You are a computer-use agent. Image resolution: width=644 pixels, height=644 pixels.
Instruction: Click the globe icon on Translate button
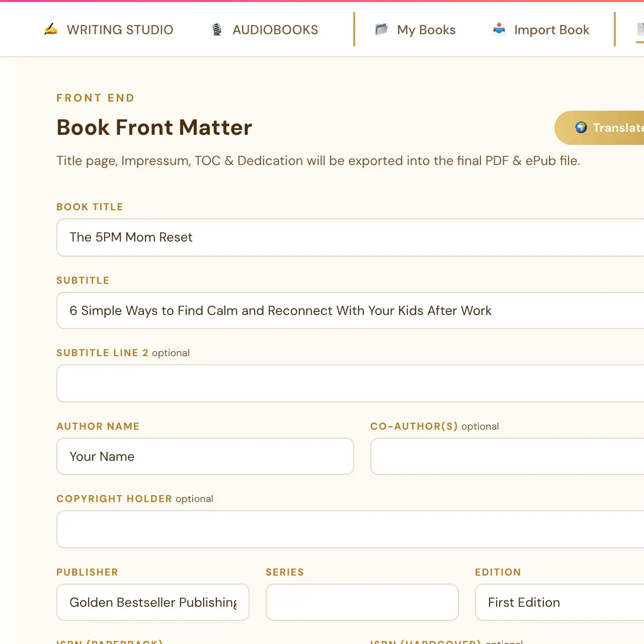click(581, 127)
